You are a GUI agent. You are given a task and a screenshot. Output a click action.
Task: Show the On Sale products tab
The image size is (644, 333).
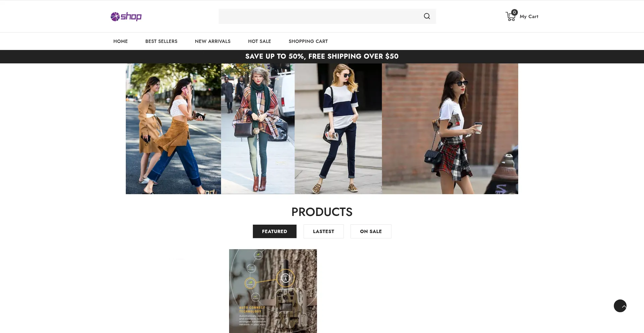(371, 231)
